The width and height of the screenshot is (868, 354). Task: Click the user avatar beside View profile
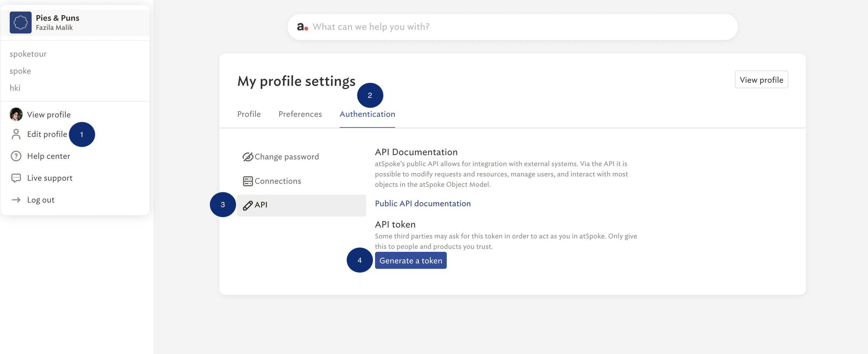click(16, 114)
